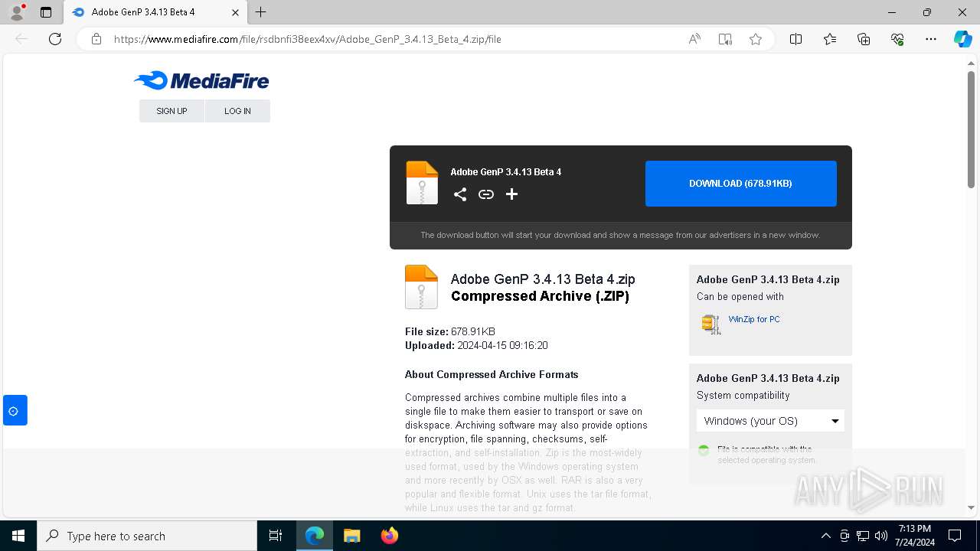The height and width of the screenshot is (551, 980).
Task: Open tab actions menu icon
Action: coord(46,12)
